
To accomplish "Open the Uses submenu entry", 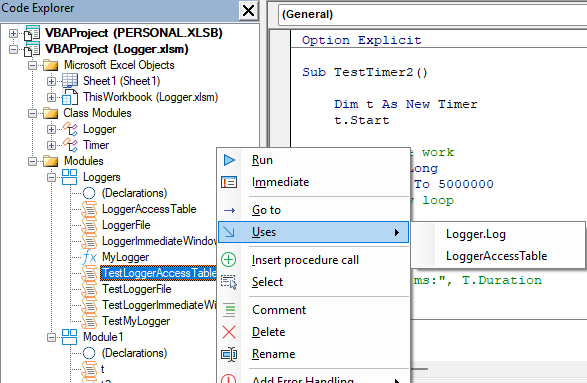I will click(x=313, y=232).
